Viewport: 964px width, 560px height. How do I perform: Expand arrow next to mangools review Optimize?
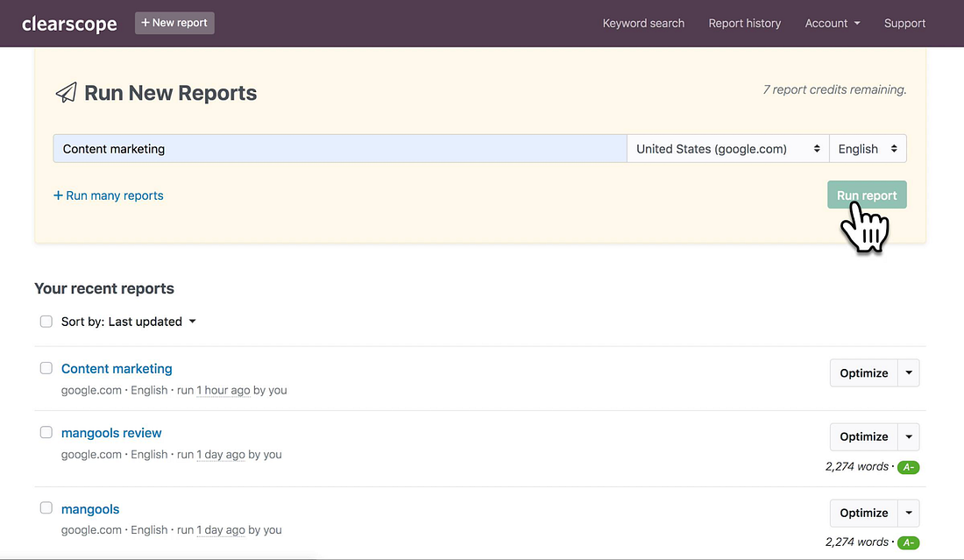[x=909, y=436]
